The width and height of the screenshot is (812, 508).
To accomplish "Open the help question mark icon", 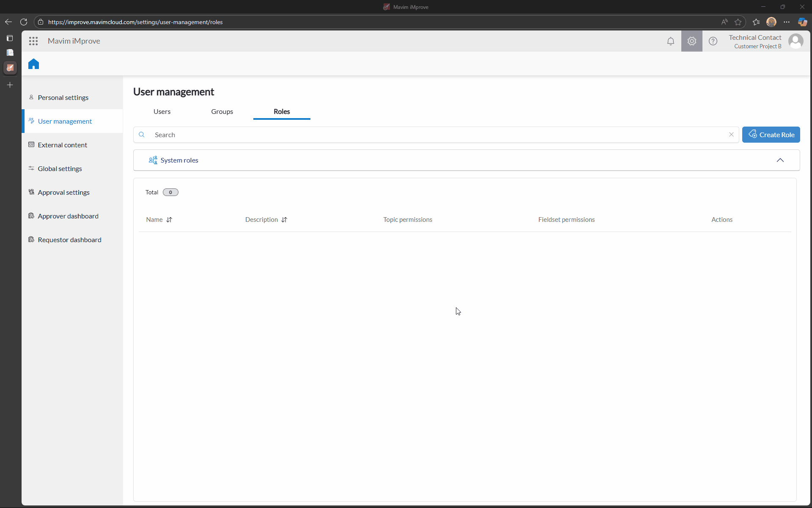I will [x=713, y=41].
